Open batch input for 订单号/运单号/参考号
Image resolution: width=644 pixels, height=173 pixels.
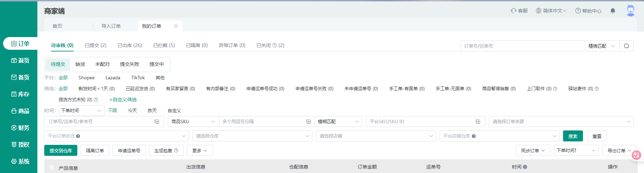(x=157, y=122)
